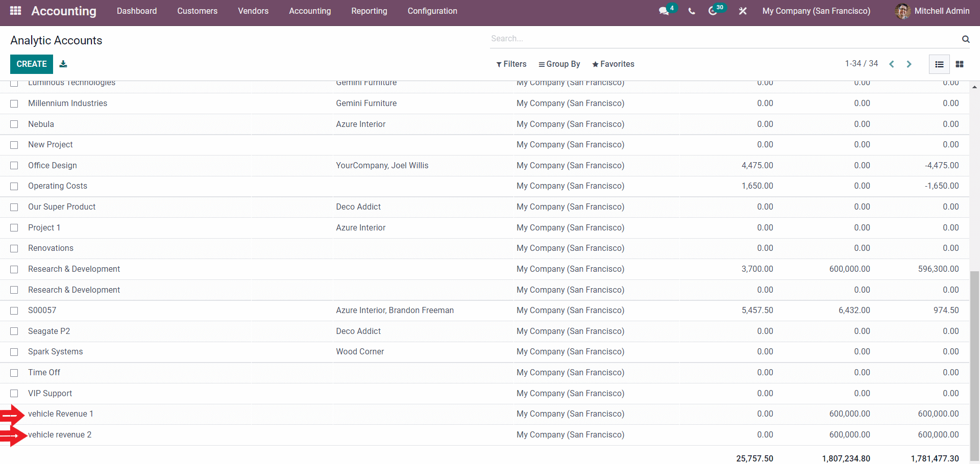Viewport: 980px width, 464px height.
Task: Open Mitchell Admin user menu
Action: click(x=932, y=11)
